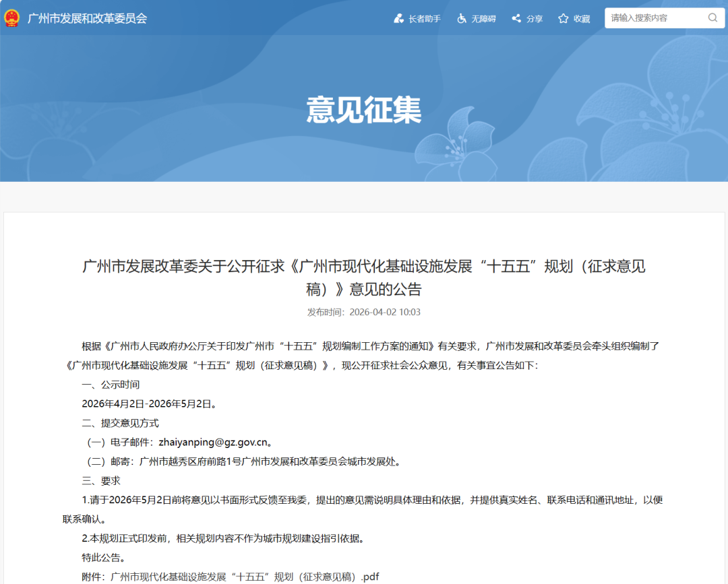Click the person icon beside 长者助手

coord(398,18)
